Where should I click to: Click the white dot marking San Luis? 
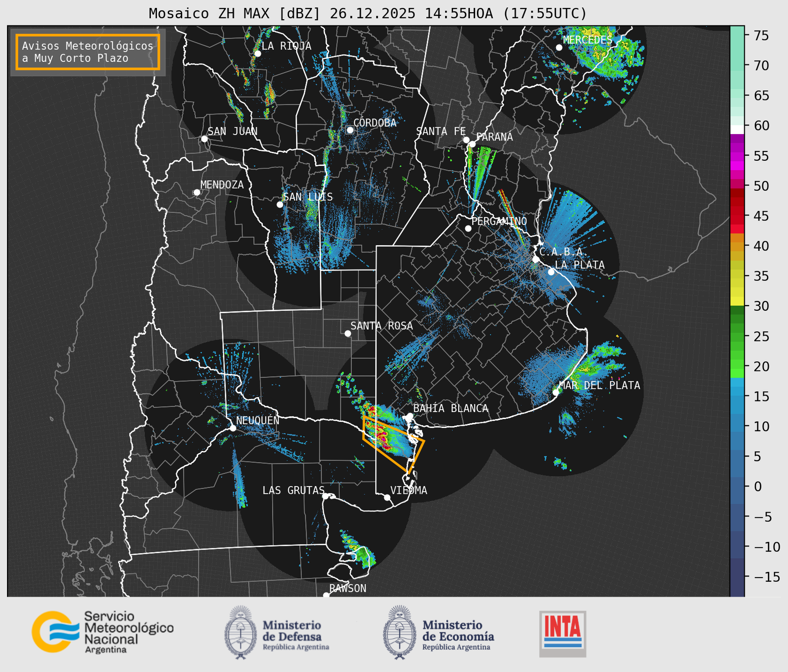[279, 204]
